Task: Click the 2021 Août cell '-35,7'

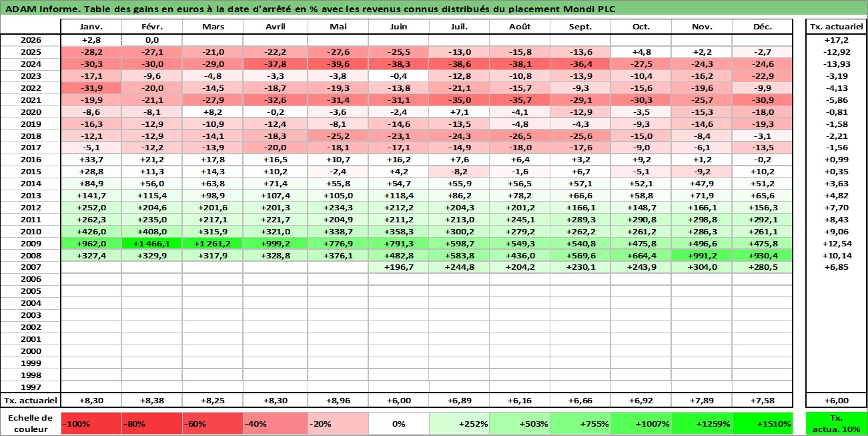Action: click(520, 99)
